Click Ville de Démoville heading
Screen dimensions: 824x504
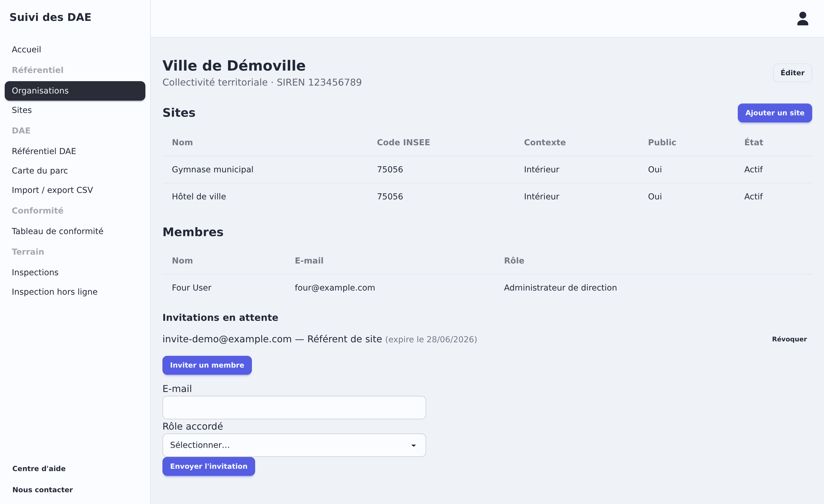click(x=234, y=66)
